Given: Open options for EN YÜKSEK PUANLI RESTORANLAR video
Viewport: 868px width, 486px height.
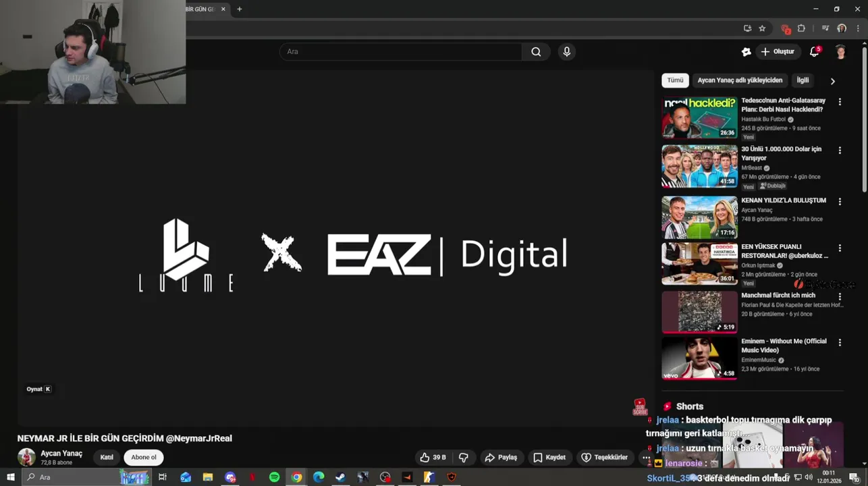Looking at the screenshot, I should tap(840, 248).
